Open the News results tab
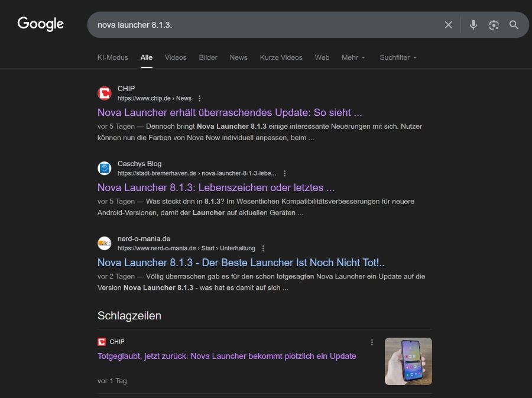The height and width of the screenshot is (398, 532). click(x=238, y=57)
